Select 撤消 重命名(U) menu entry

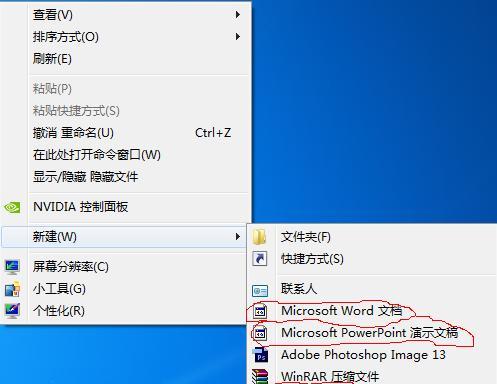click(x=125, y=133)
